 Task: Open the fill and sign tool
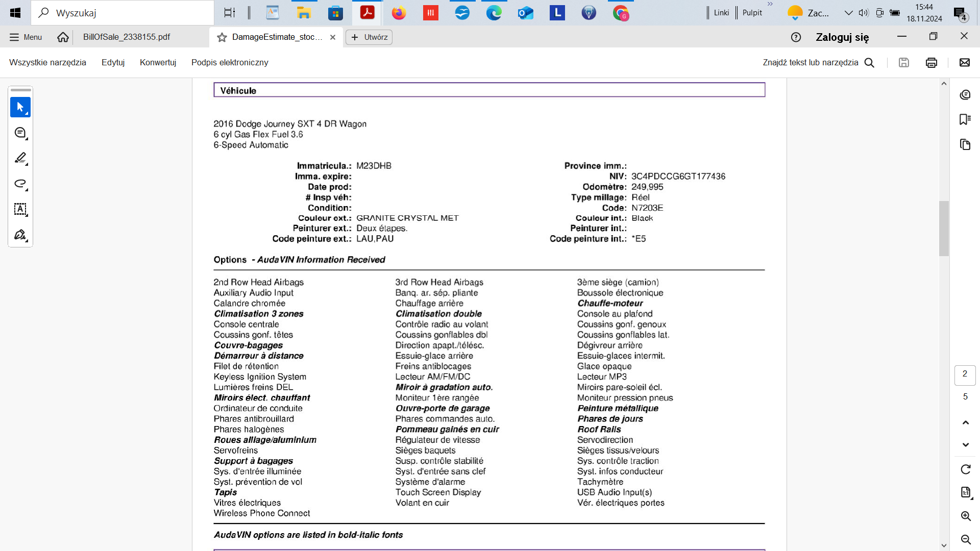pyautogui.click(x=20, y=235)
